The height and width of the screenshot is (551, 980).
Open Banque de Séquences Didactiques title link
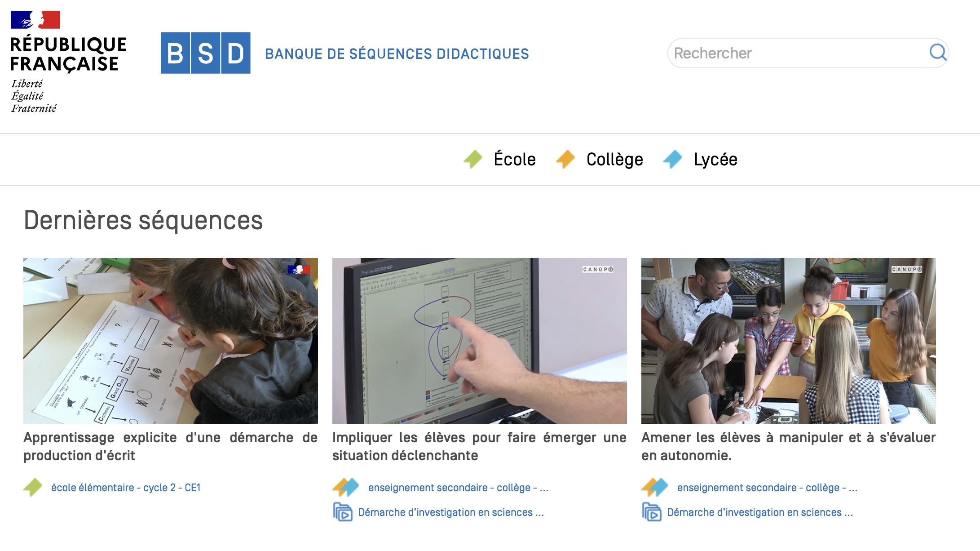point(397,54)
